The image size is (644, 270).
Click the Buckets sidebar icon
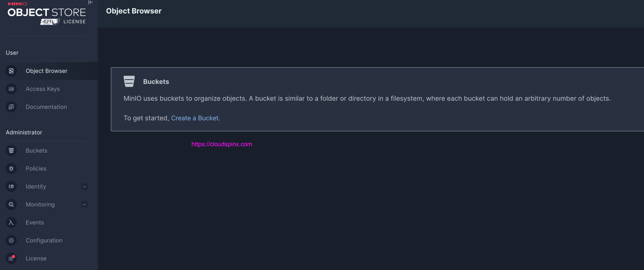[11, 151]
